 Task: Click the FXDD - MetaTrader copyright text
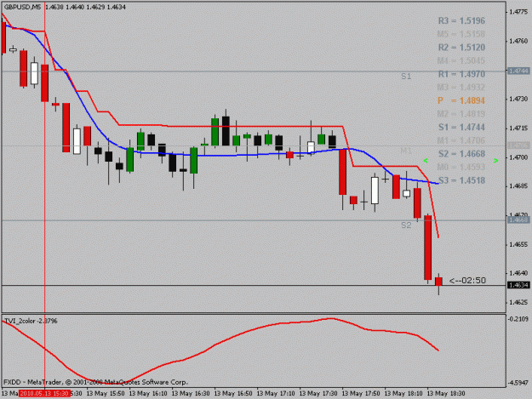tap(95, 382)
